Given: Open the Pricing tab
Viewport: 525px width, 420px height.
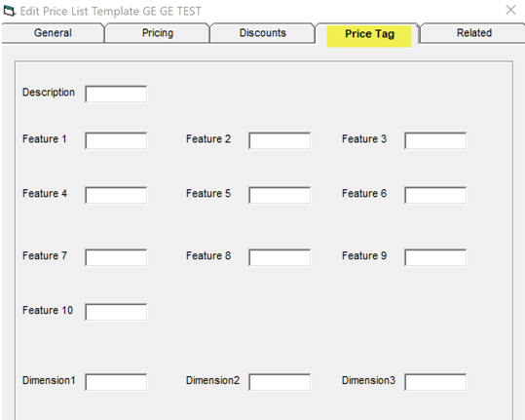Looking at the screenshot, I should (x=158, y=33).
